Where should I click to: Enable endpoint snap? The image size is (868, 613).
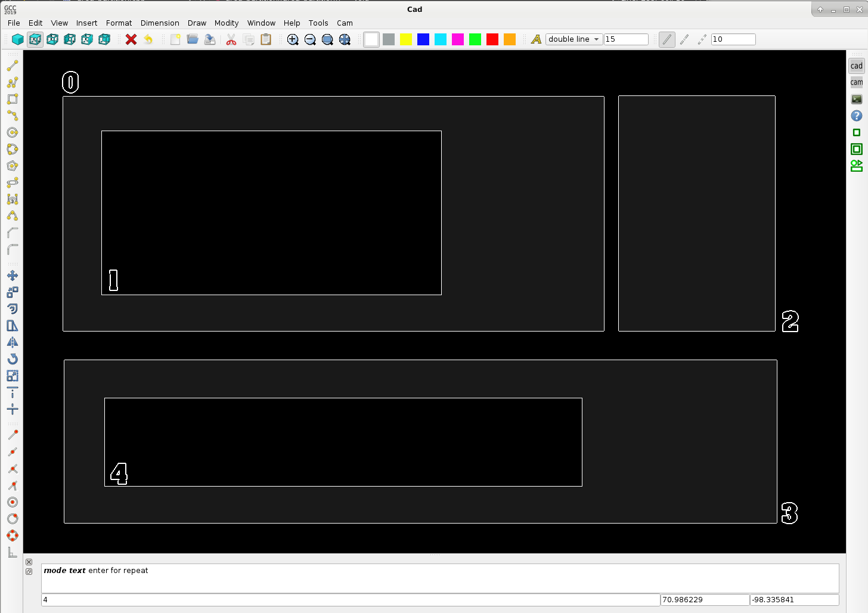13,435
